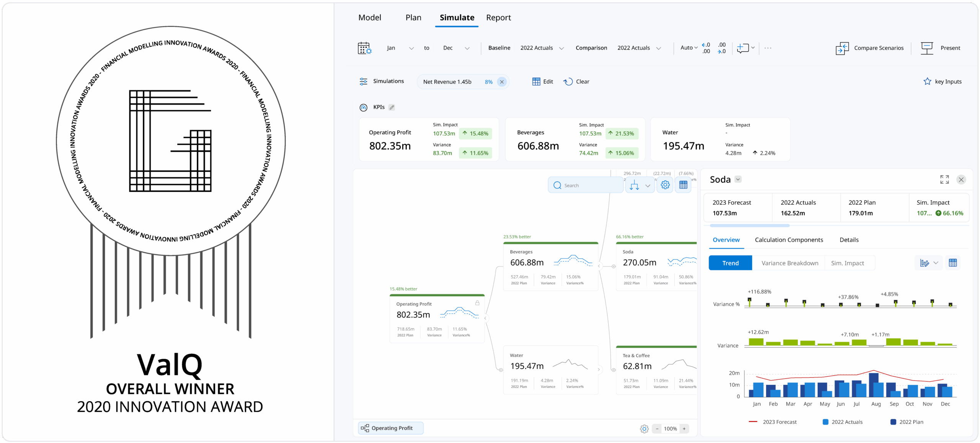Switch to the Model tab
This screenshot has width=980, height=443.
[369, 18]
